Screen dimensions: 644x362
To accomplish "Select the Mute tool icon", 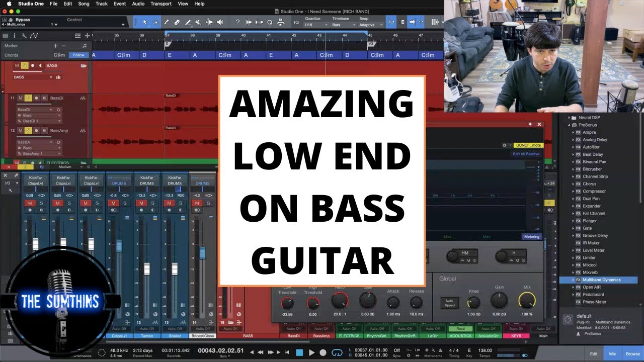I will (198, 22).
